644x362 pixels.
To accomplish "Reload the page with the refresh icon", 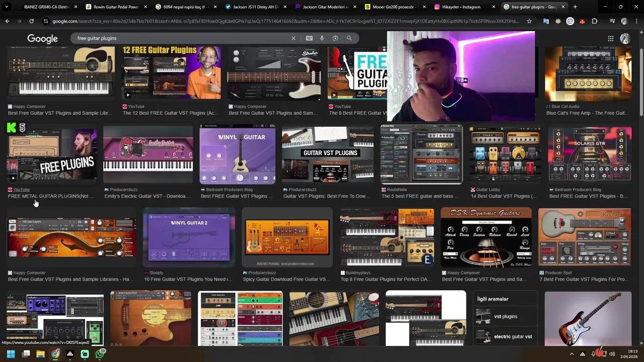I will pyautogui.click(x=31, y=21).
